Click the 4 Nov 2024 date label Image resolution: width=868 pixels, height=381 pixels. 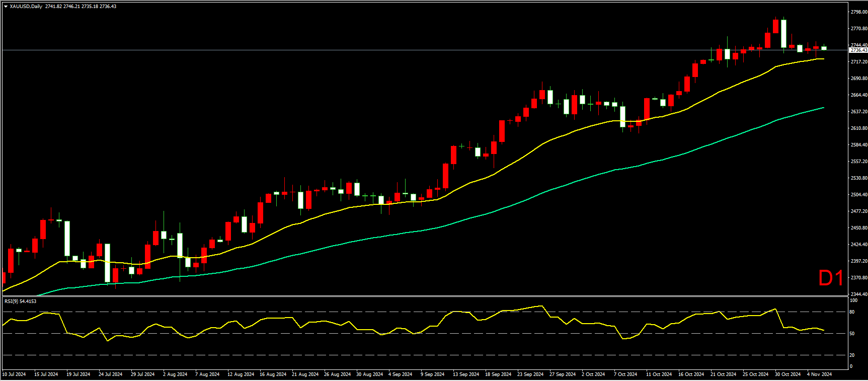820,374
